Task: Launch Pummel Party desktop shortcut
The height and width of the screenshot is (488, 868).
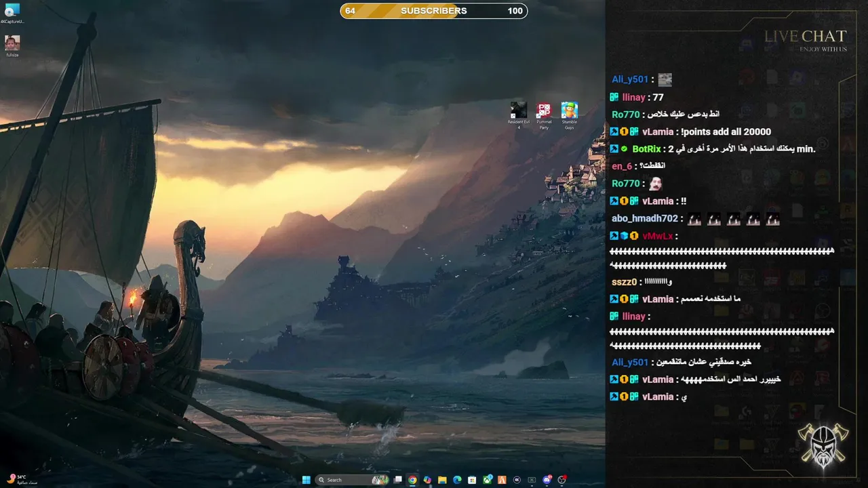Action: click(544, 115)
